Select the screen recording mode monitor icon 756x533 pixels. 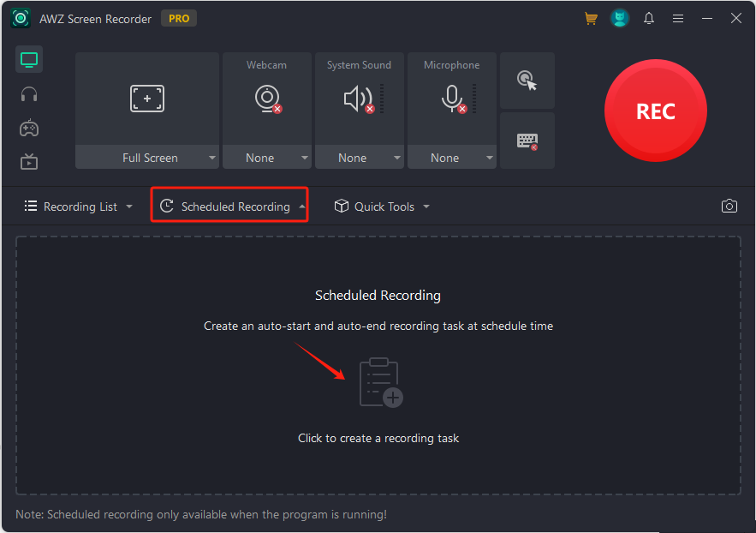pyautogui.click(x=29, y=60)
